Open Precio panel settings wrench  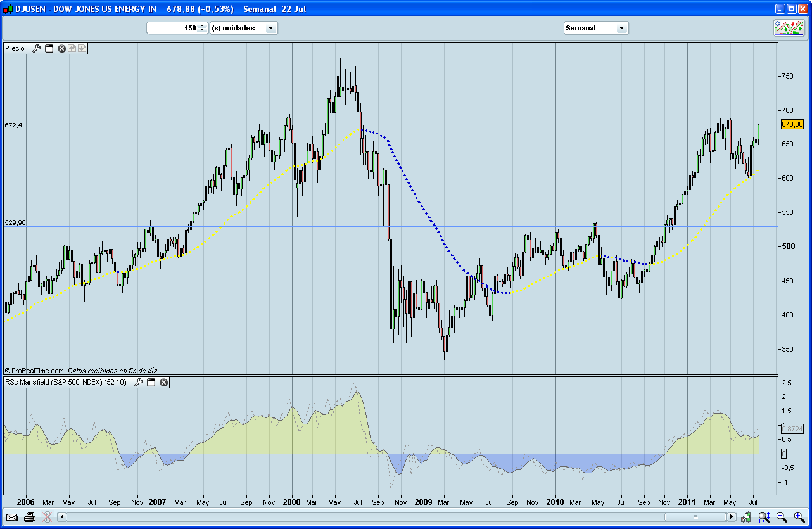tap(37, 49)
